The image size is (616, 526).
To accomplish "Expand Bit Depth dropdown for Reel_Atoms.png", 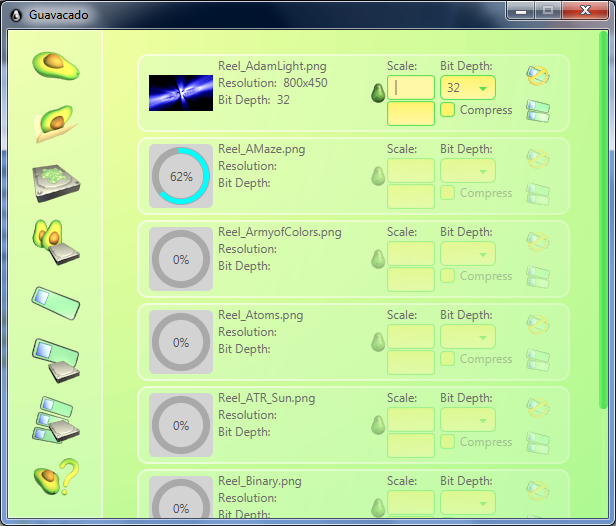I will point(468,336).
